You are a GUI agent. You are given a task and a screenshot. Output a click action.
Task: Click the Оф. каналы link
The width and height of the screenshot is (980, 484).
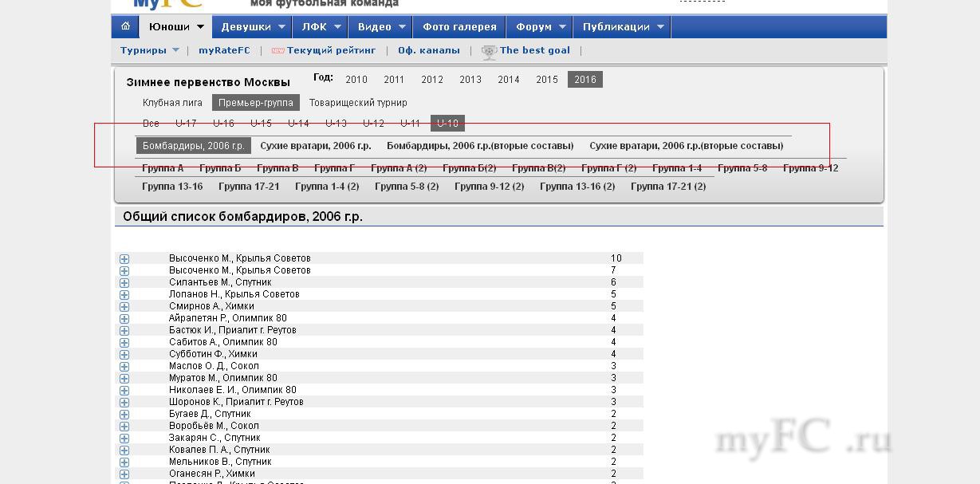point(429,50)
